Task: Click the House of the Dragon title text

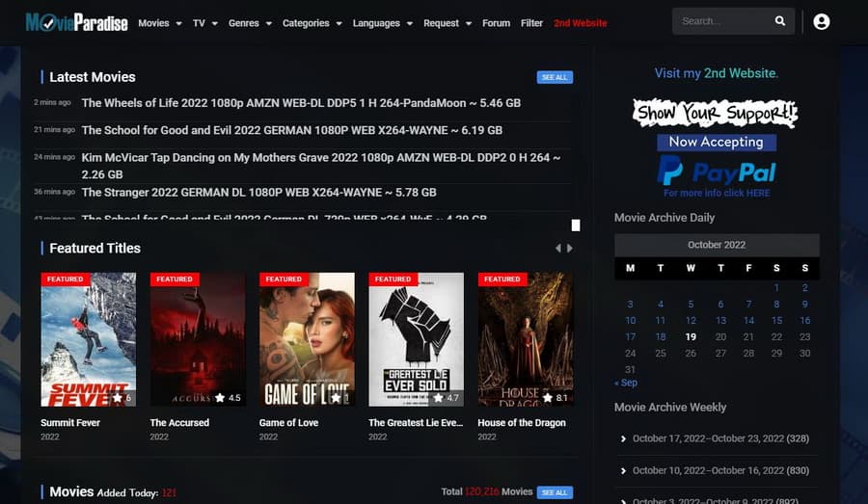Action: pyautogui.click(x=522, y=423)
